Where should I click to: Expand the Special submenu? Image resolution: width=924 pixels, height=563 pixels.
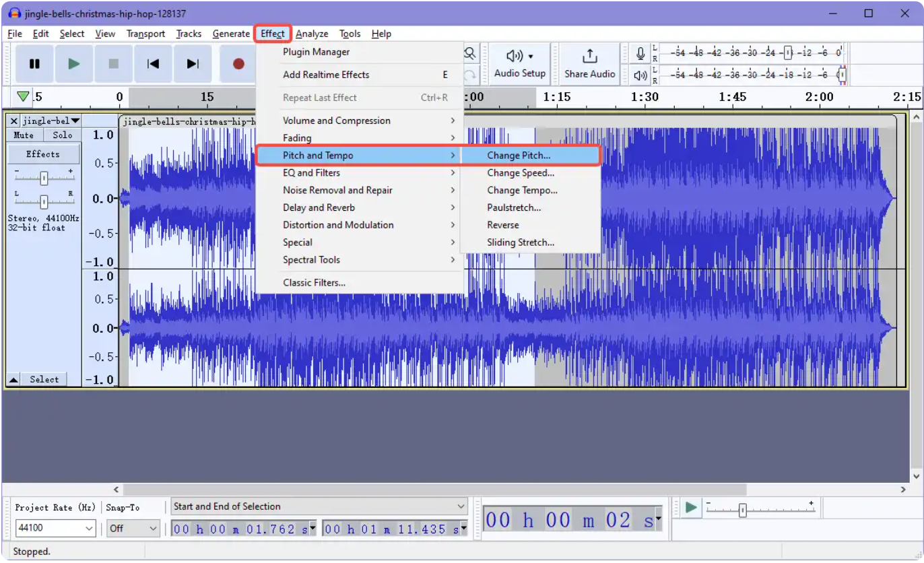pos(360,243)
